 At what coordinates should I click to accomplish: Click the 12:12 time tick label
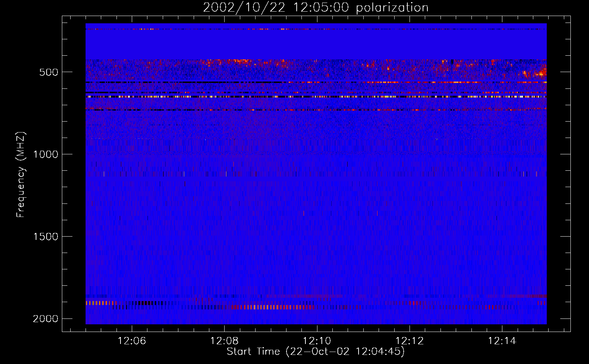coord(410,341)
